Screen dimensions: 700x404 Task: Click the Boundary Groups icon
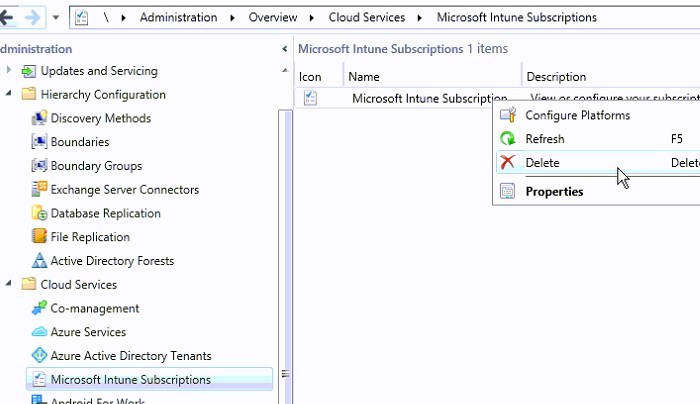(39, 166)
